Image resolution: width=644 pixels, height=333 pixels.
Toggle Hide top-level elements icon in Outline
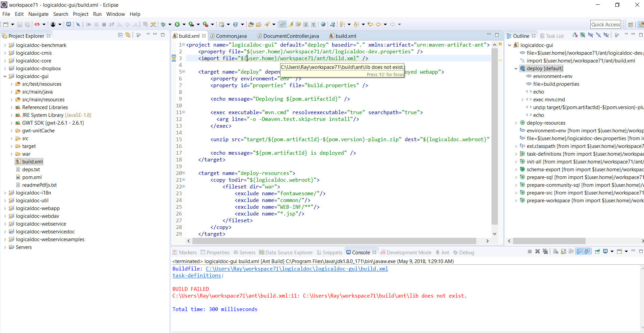click(x=606, y=35)
